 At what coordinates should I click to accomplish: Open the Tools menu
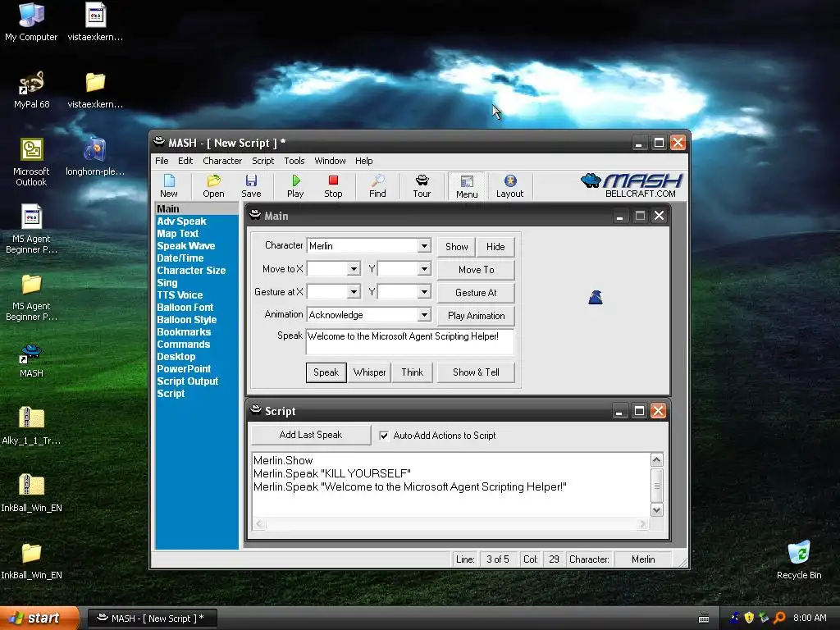coord(294,161)
